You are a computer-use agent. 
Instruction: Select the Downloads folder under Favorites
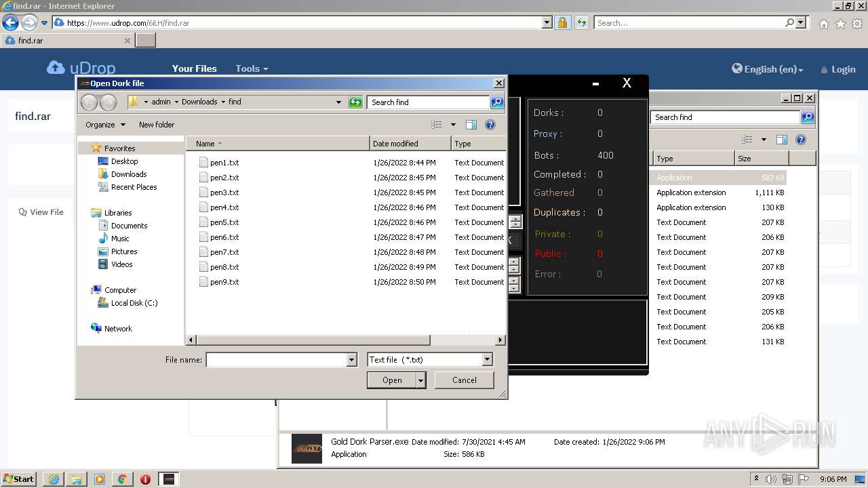(x=122, y=174)
